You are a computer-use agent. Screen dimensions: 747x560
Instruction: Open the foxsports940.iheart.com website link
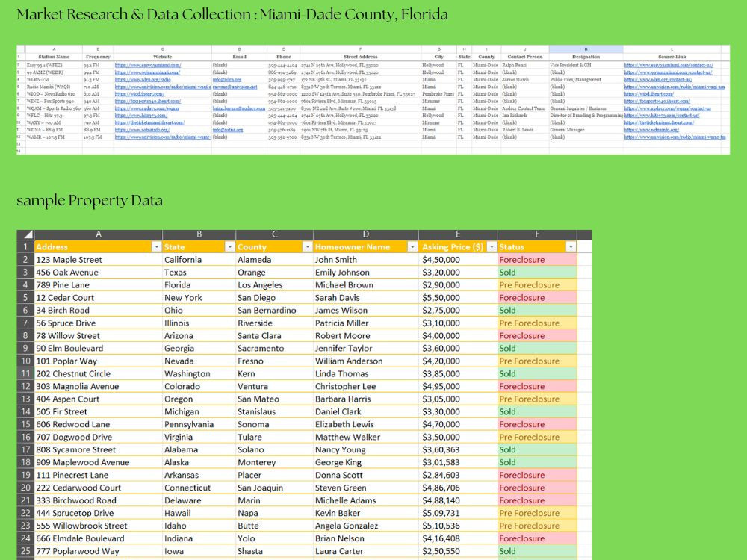tap(148, 101)
